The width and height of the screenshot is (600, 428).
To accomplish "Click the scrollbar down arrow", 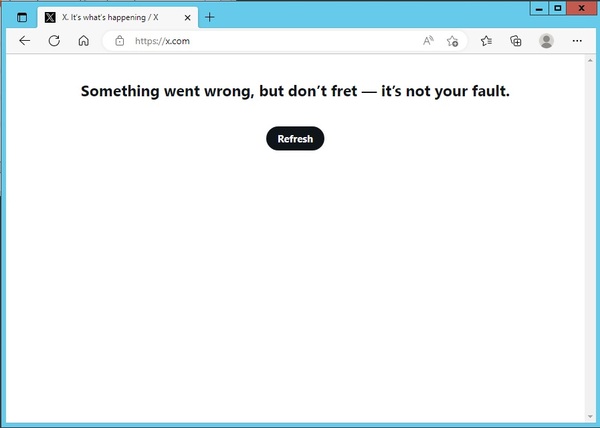I will (590, 417).
